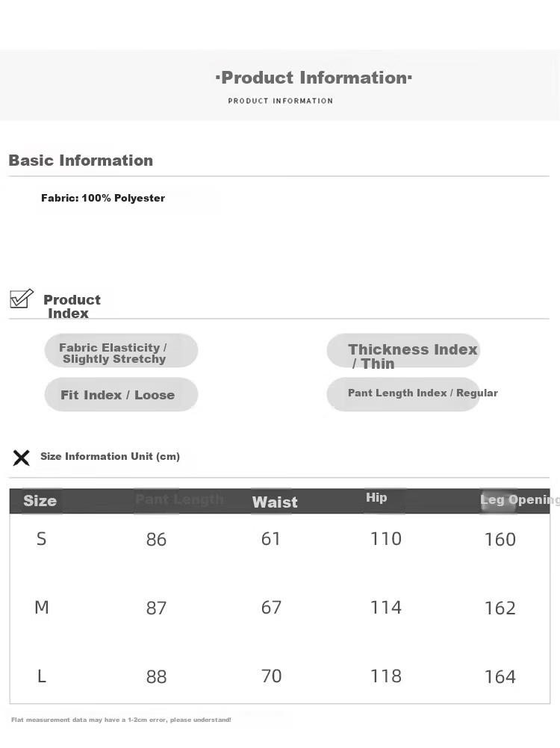Click Fabric 100% Polyester text
The height and width of the screenshot is (748, 560).
(x=103, y=198)
